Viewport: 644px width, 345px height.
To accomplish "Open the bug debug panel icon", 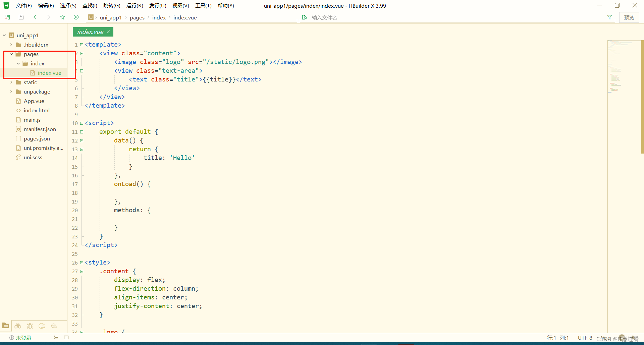I will click(x=30, y=326).
